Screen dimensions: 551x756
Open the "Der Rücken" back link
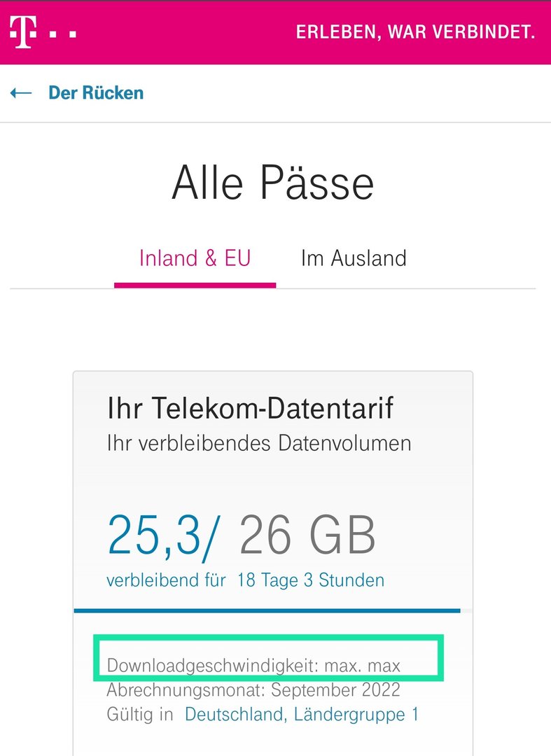(x=95, y=93)
